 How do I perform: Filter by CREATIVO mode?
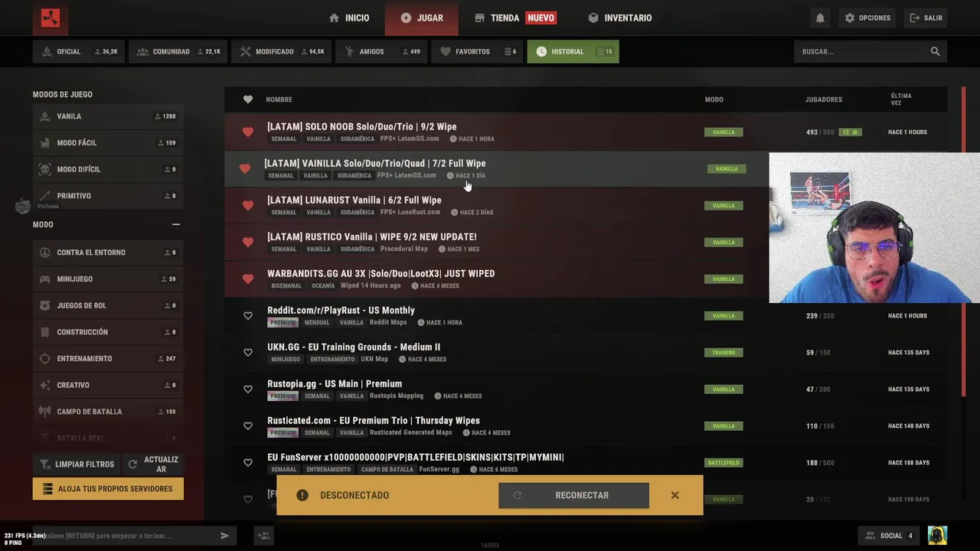(108, 385)
